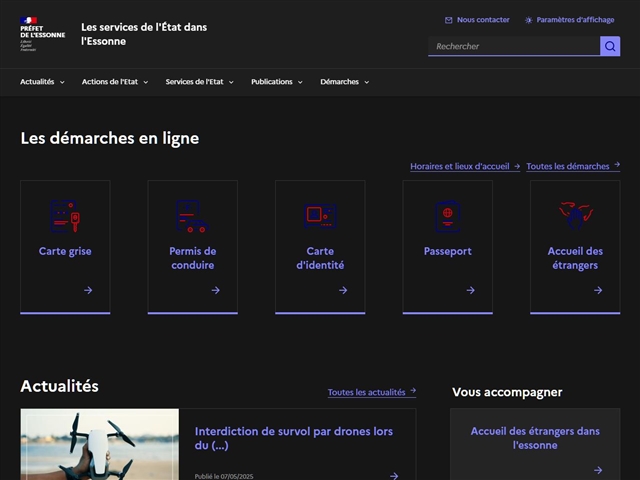Click the search magnifier button
Viewport: 640px width, 480px height.
[610, 46]
